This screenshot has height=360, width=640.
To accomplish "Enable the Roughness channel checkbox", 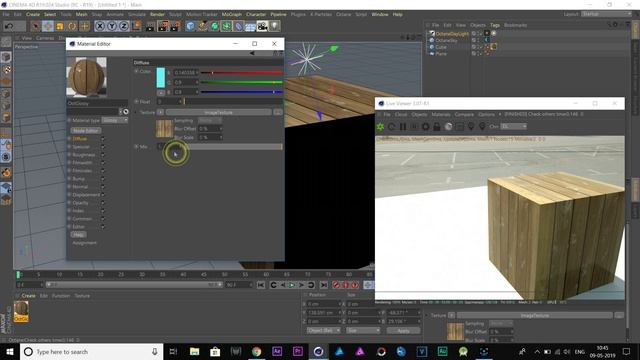I will point(103,155).
